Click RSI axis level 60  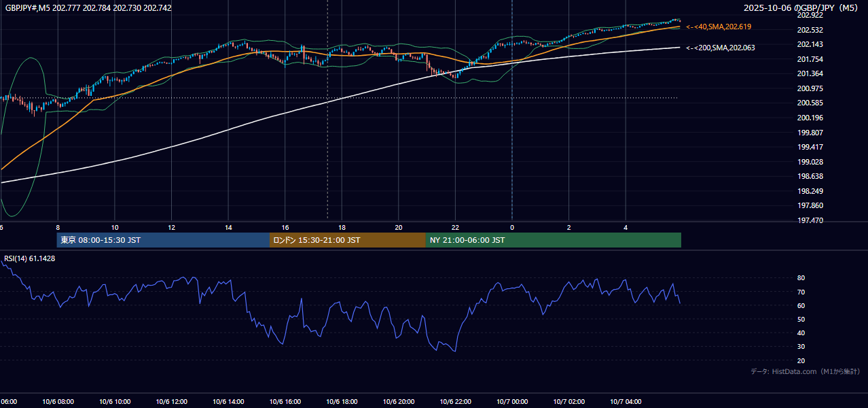click(801, 305)
